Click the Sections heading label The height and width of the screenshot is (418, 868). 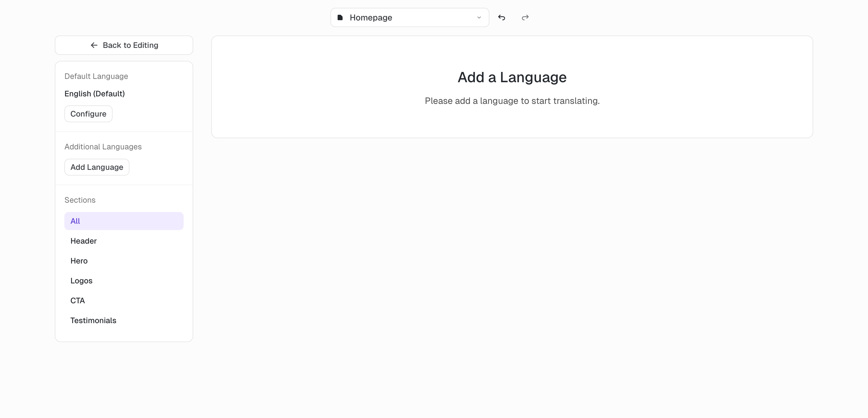click(80, 200)
